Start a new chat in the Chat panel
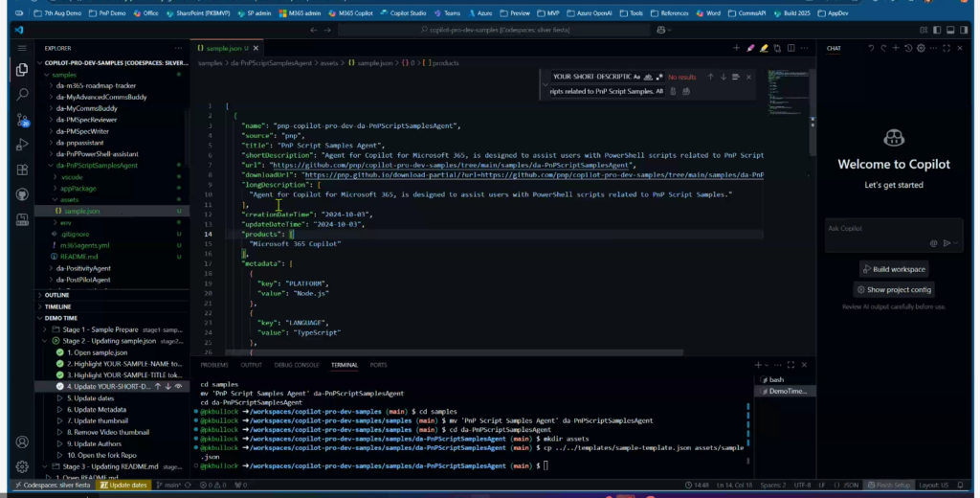The width and height of the screenshot is (980, 498). 896,48
